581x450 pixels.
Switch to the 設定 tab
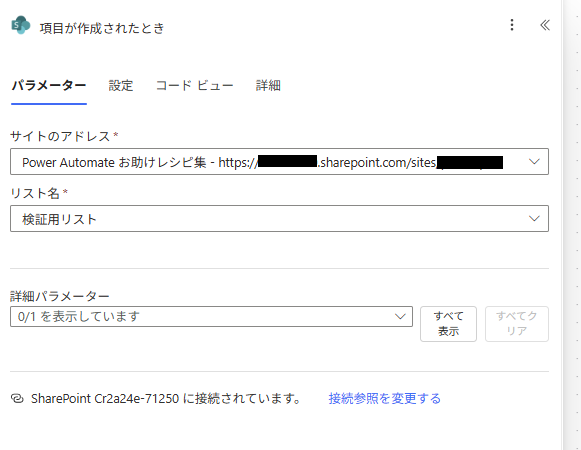[x=120, y=86]
